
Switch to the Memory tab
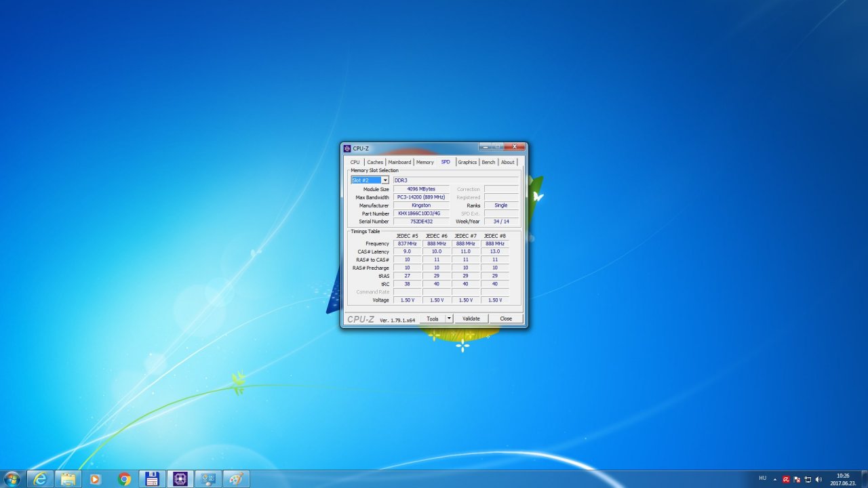[425, 162]
